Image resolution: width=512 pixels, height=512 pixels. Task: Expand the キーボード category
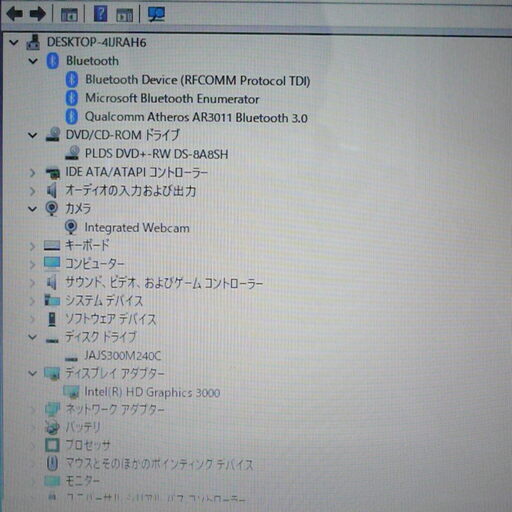pyautogui.click(x=32, y=246)
